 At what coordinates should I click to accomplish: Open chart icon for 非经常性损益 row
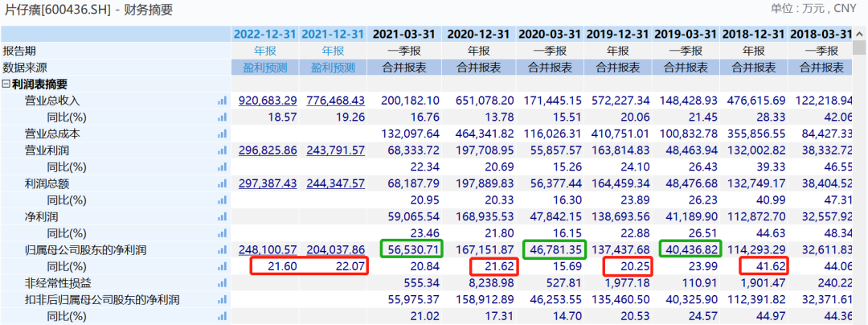pyautogui.click(x=223, y=283)
